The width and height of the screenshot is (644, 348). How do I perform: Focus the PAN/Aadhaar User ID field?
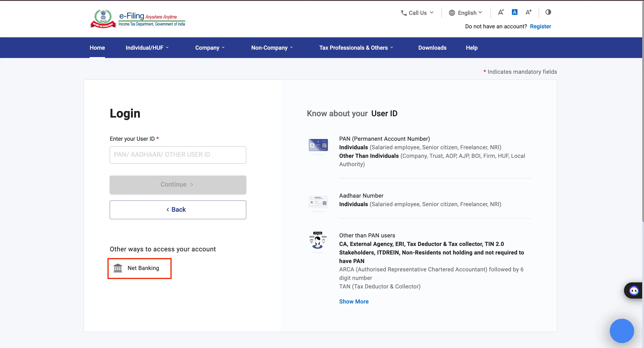(x=178, y=155)
